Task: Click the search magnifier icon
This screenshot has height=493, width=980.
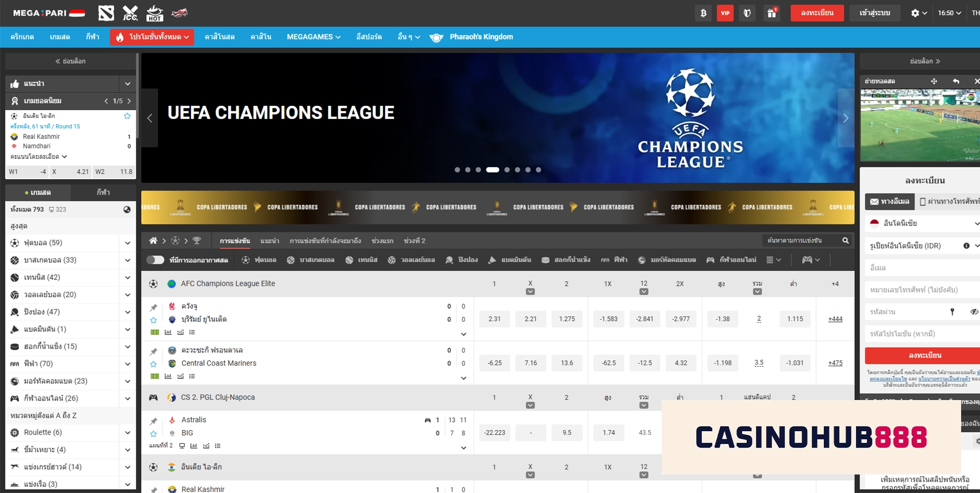Action: (x=845, y=241)
